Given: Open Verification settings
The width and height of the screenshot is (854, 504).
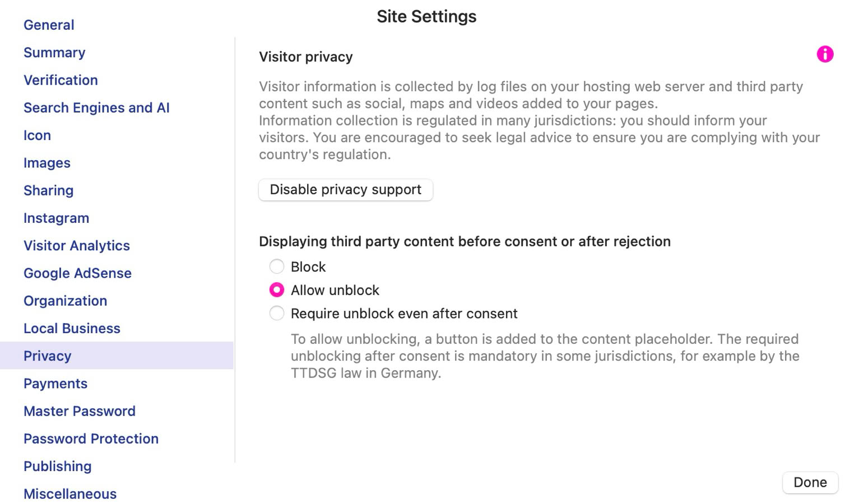Looking at the screenshot, I should [61, 80].
